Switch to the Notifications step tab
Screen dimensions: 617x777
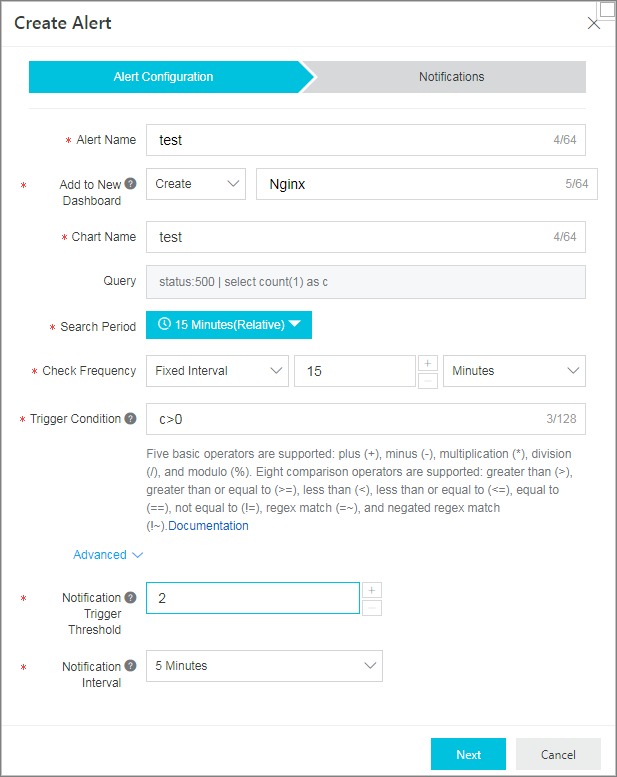451,77
